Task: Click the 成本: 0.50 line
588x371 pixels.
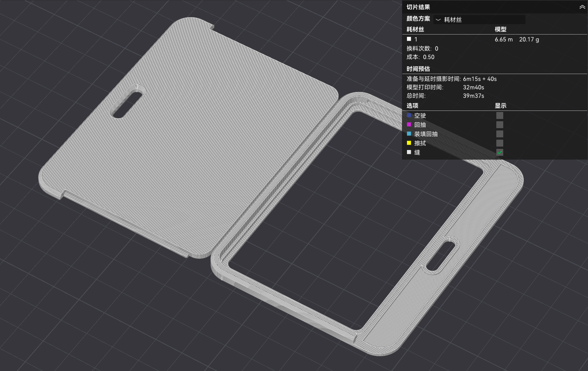Action: pos(420,57)
